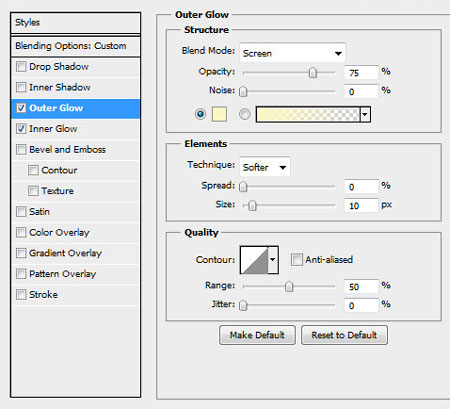
Task: Click the Noise slider handle
Action: pyautogui.click(x=243, y=91)
